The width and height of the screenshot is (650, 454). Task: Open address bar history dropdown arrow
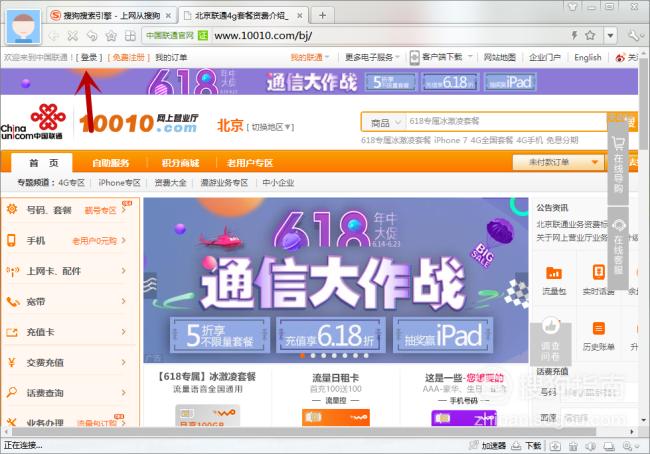tap(610, 36)
